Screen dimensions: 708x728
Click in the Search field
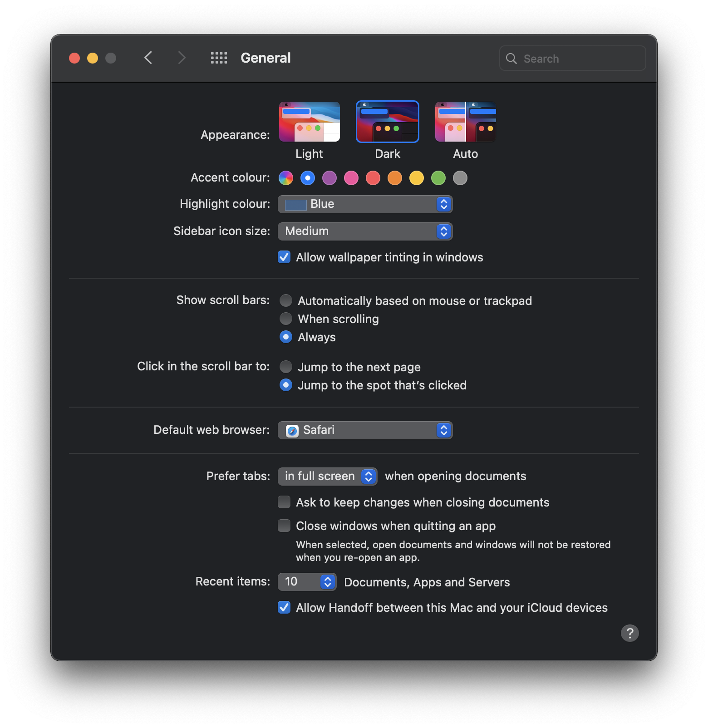(x=573, y=58)
